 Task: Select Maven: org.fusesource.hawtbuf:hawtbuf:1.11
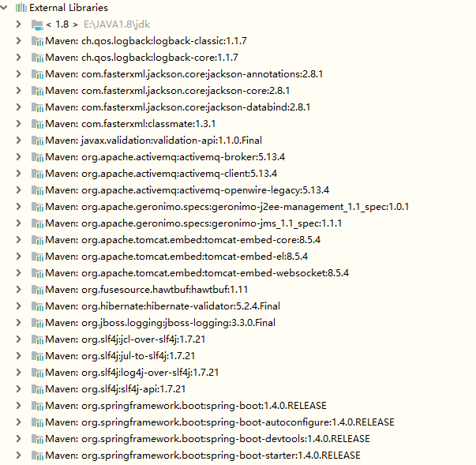[x=147, y=290]
